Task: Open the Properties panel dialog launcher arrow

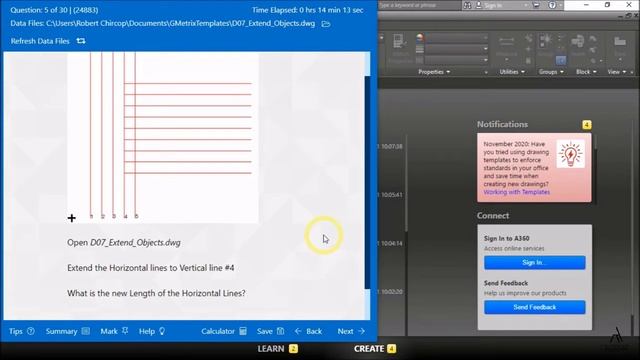Action: pos(486,72)
